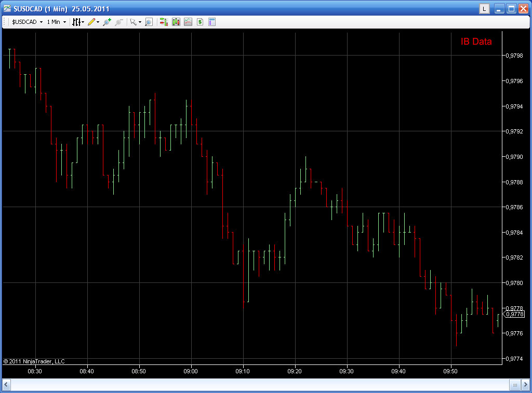Click the L link button in title bar
Viewport: 532px width, 393px height.
coord(484,9)
